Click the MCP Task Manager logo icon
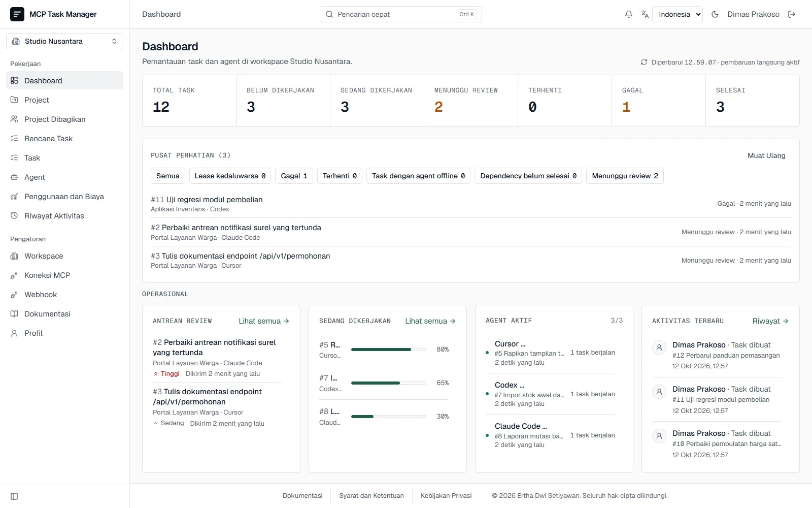Image resolution: width=812 pixels, height=508 pixels. tap(17, 14)
